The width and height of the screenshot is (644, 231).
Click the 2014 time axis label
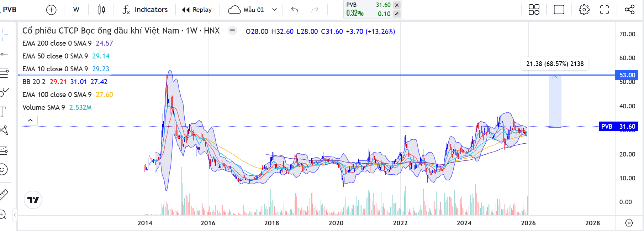[145, 223]
